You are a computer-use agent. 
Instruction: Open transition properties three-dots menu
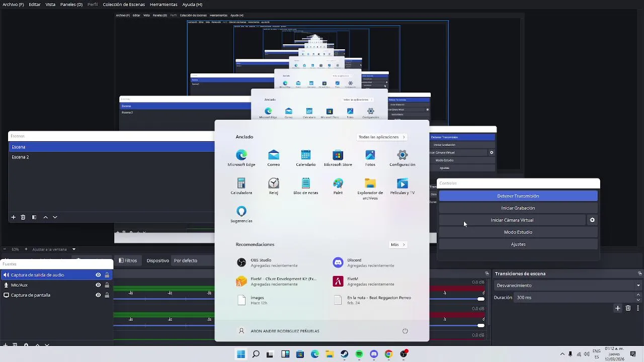point(638,308)
